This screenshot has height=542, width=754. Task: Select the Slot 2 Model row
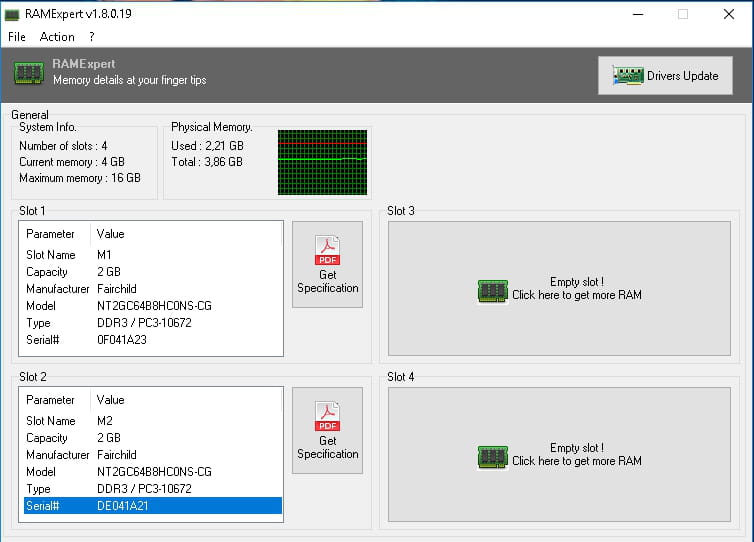(x=150, y=472)
